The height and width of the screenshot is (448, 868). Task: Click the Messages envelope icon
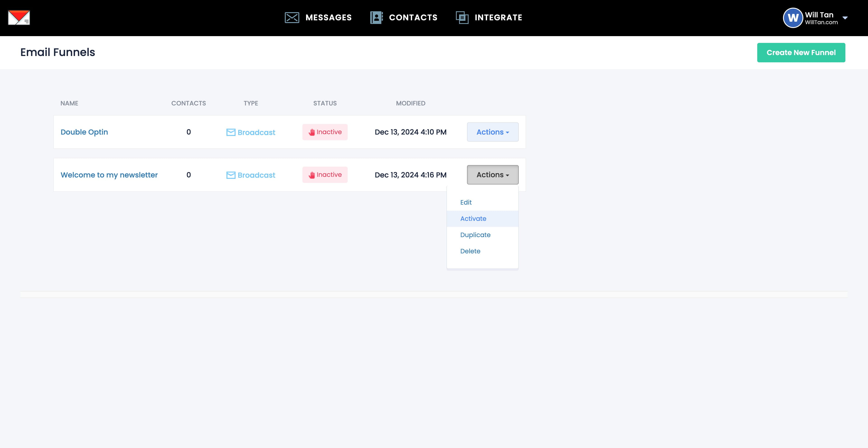point(292,18)
